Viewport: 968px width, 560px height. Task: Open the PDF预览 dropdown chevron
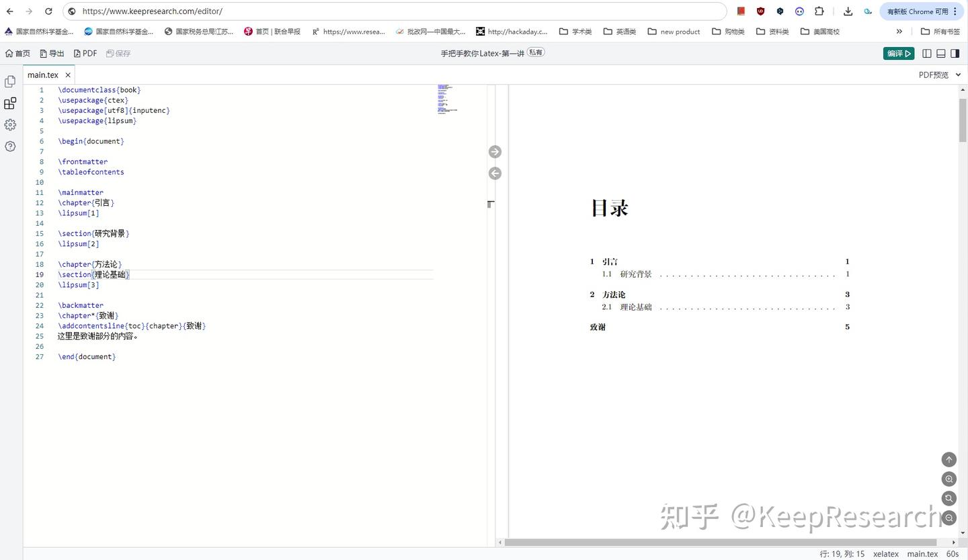point(957,75)
